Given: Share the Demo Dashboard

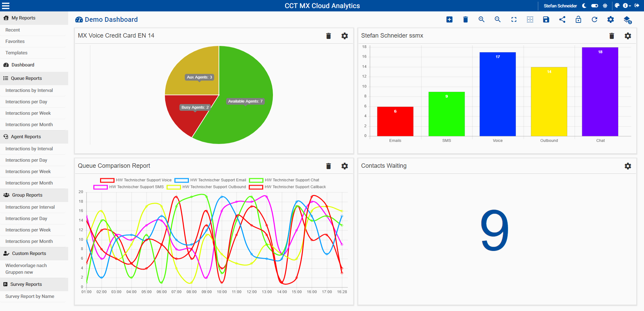Looking at the screenshot, I should click(x=562, y=19).
